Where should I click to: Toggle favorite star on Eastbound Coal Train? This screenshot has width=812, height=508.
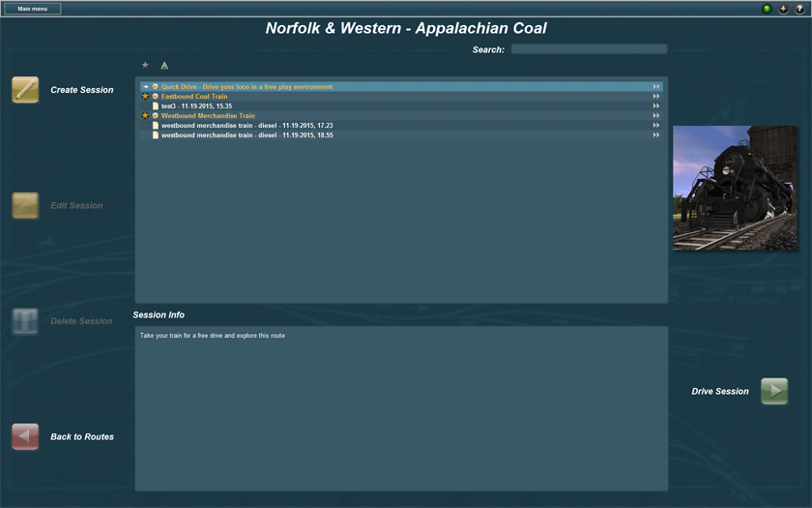click(x=146, y=96)
